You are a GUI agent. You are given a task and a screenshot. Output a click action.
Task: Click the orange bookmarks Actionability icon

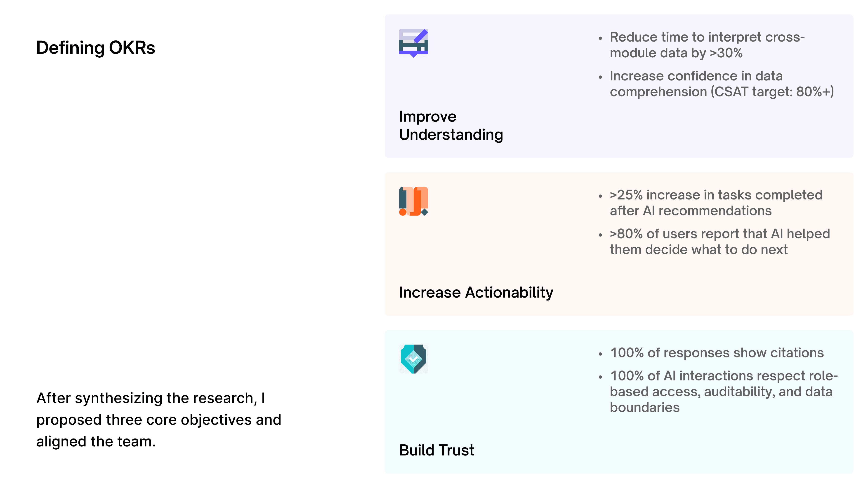413,201
